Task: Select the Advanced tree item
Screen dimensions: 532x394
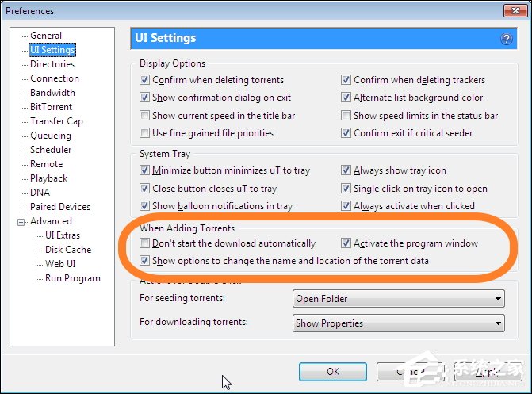Action: (x=51, y=221)
